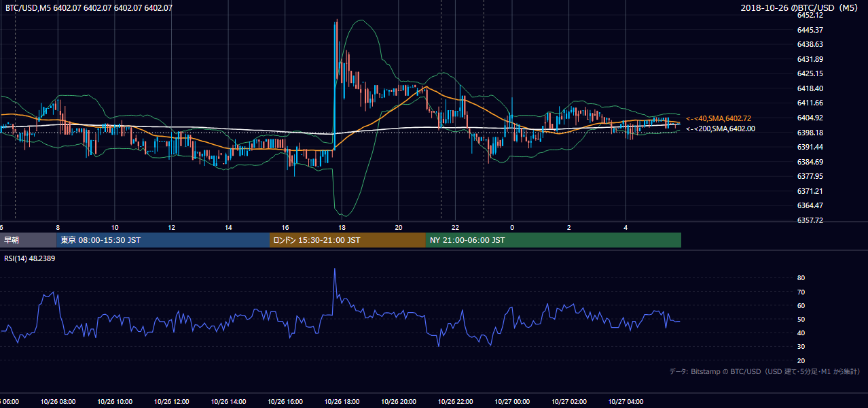The width and height of the screenshot is (868, 408).
Task: Click hour label 10 under the price chart
Action: tap(115, 227)
